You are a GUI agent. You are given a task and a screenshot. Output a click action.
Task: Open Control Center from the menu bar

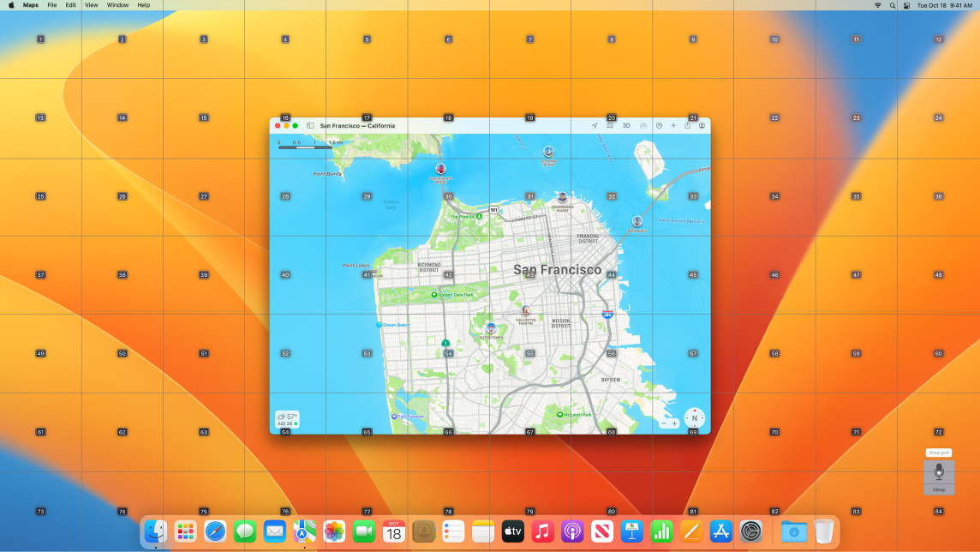(905, 4)
